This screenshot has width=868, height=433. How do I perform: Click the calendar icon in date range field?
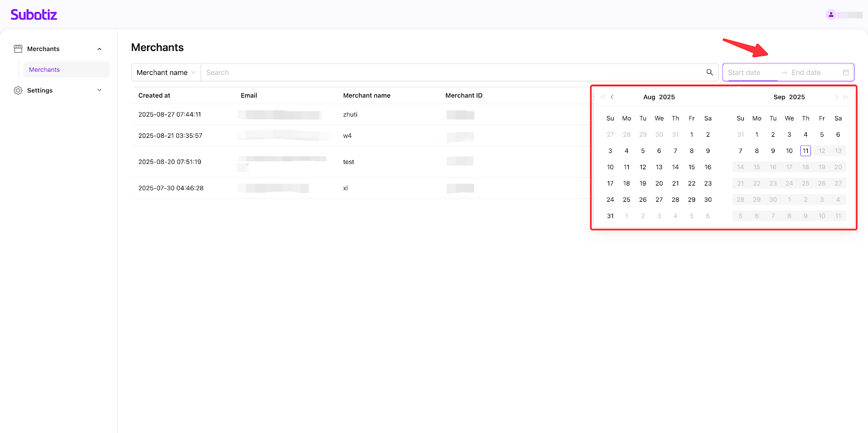(x=845, y=73)
